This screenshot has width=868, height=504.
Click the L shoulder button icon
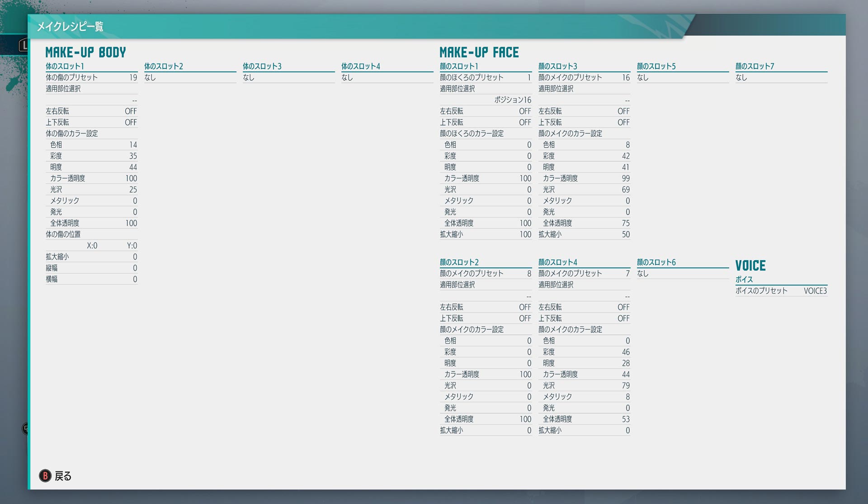tap(23, 45)
